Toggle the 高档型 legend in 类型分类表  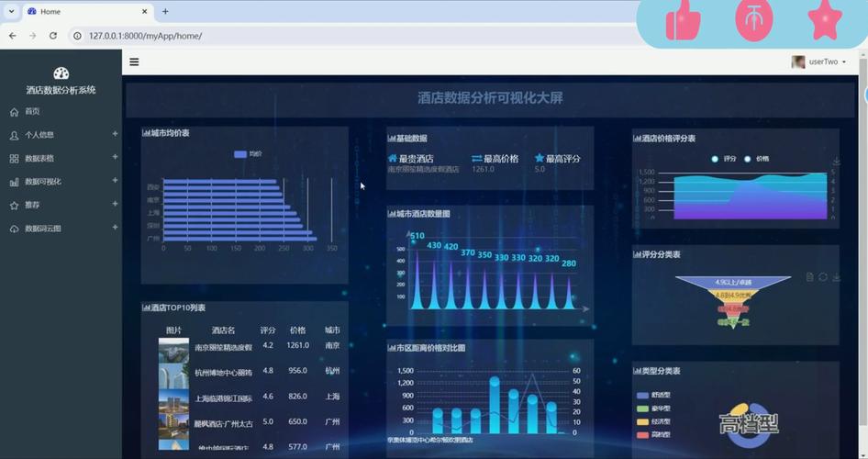(x=653, y=434)
